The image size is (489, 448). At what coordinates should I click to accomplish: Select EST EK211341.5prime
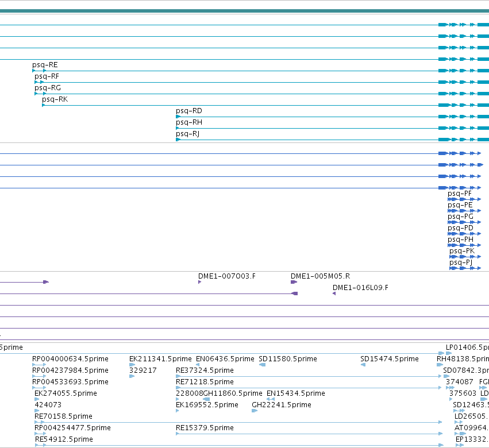point(161,359)
